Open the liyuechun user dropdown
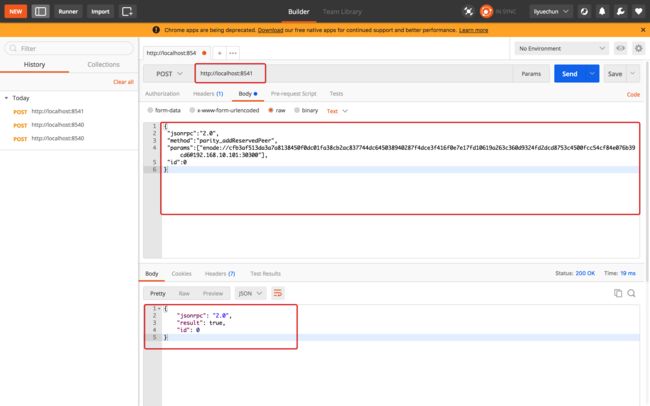This screenshot has height=406, width=650. tap(551, 11)
